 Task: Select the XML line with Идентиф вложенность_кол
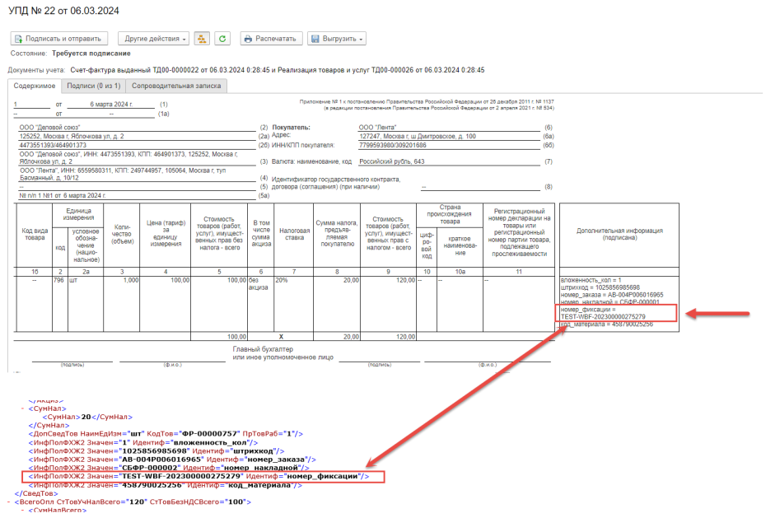click(143, 442)
